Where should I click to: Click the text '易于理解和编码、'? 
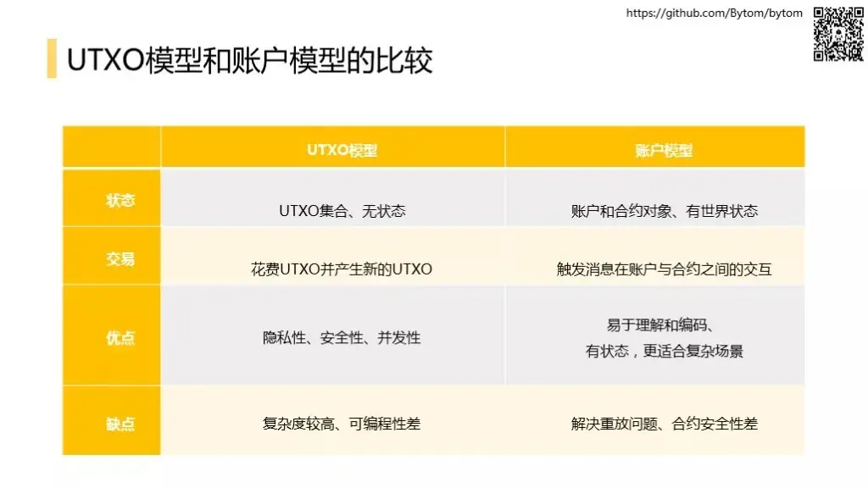pyautogui.click(x=659, y=324)
